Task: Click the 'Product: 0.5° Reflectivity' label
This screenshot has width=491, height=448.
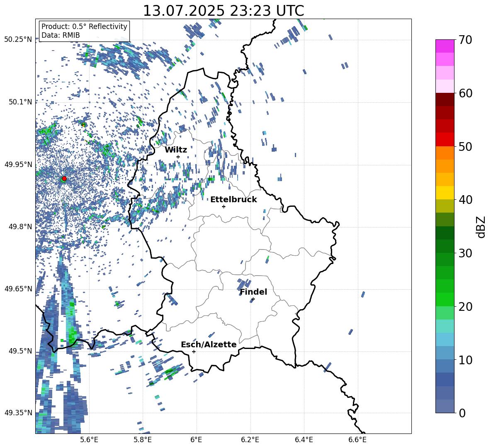Action: 84,27
